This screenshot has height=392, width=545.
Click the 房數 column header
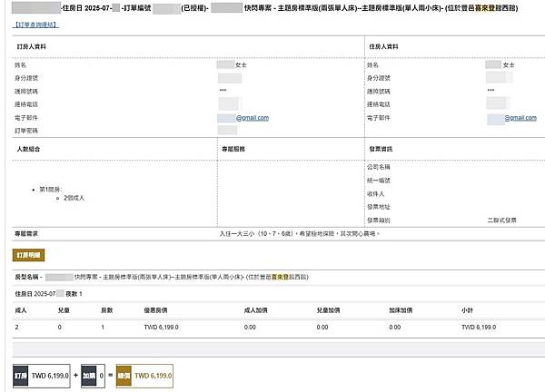[x=106, y=310]
